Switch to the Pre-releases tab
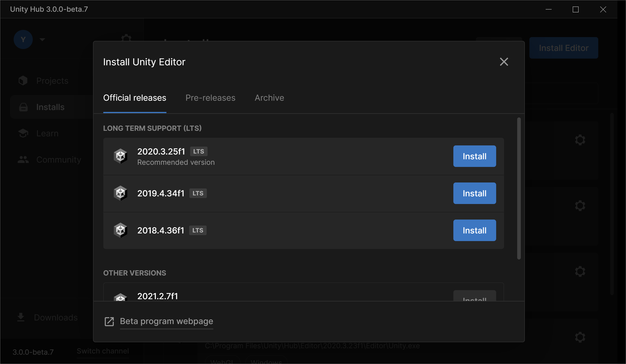The image size is (626, 364). point(210,98)
